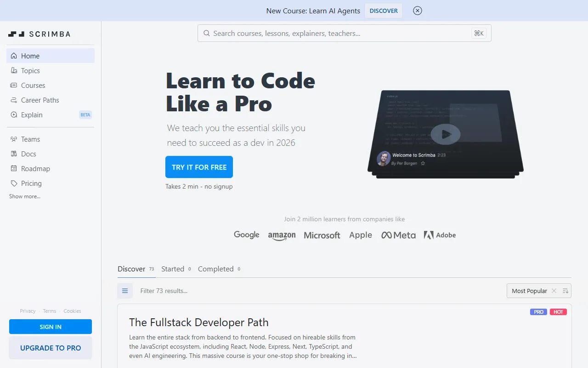Image resolution: width=588 pixels, height=368 pixels.
Task: Click the Roadmap calendar icon
Action: click(14, 169)
